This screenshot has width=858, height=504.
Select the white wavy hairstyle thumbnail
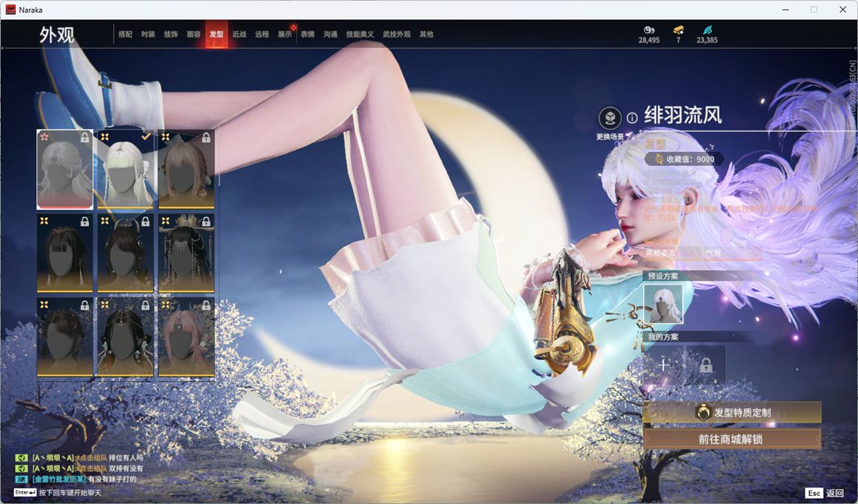[x=65, y=170]
